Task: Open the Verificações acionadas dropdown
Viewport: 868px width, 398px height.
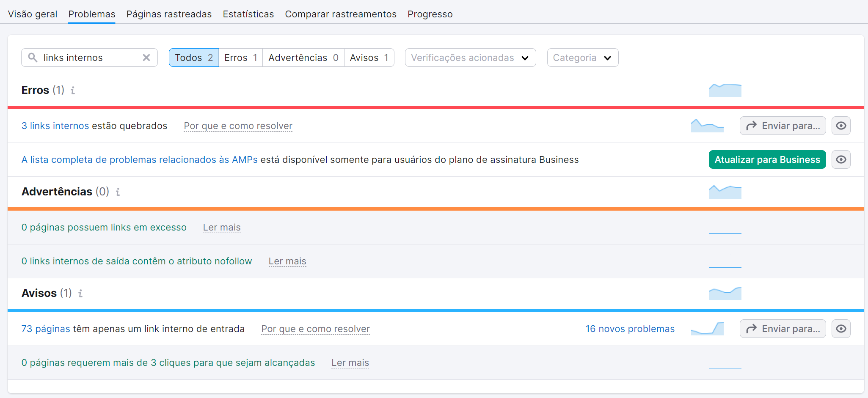Action: 470,58
